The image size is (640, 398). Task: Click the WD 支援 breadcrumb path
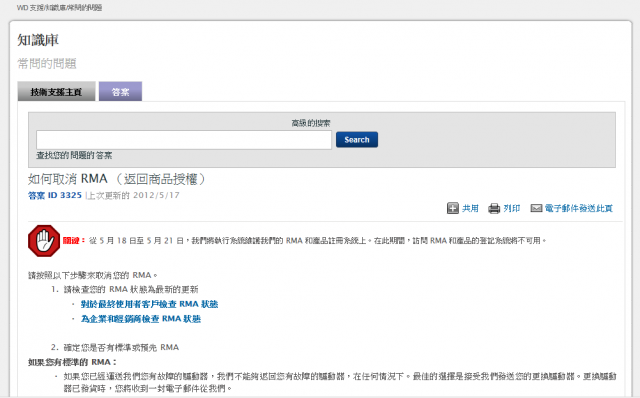pos(60,8)
